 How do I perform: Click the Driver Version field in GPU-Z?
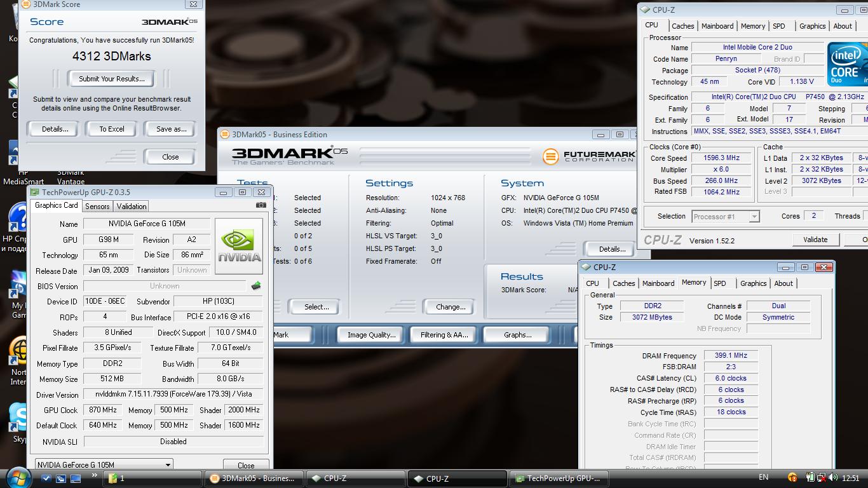(x=173, y=395)
